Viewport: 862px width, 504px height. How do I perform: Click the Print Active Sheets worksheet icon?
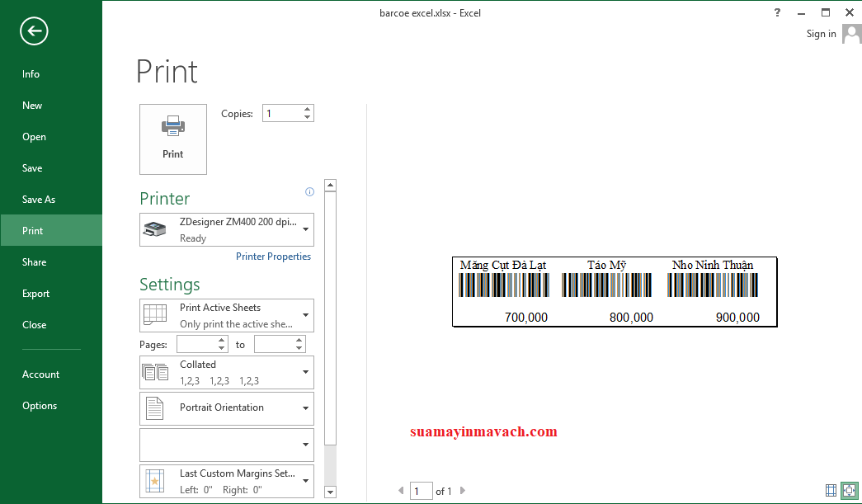(x=155, y=315)
